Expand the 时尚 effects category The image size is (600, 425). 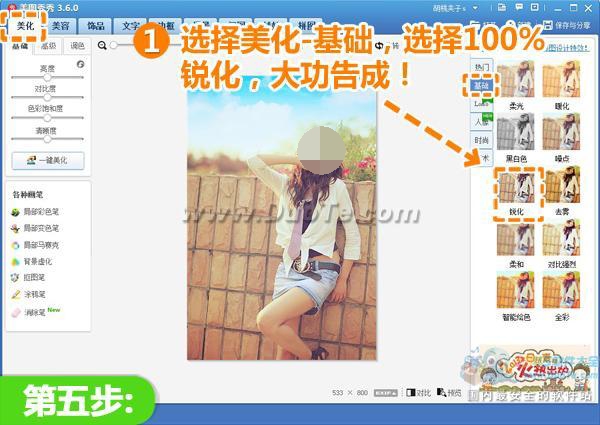(482, 141)
